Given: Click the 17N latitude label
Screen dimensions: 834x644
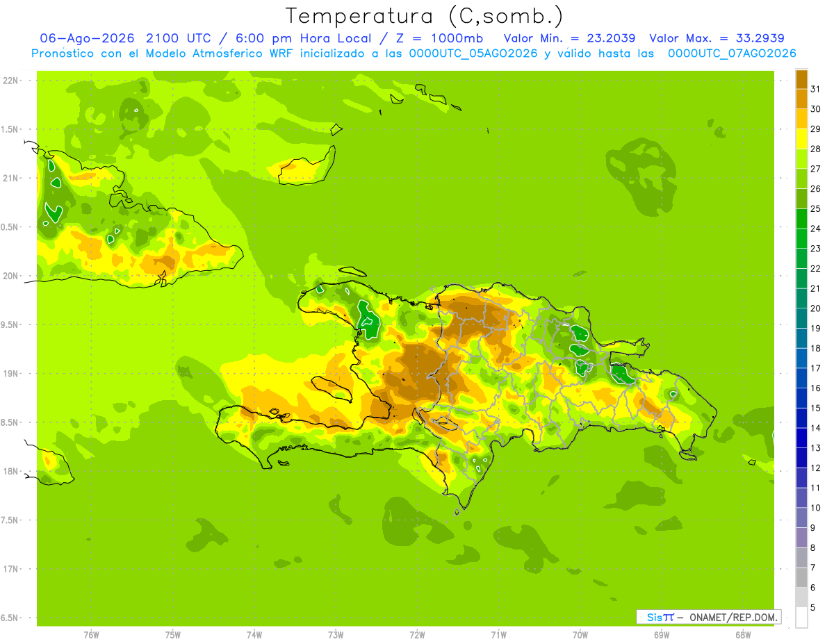Looking at the screenshot, I should (x=10, y=569).
